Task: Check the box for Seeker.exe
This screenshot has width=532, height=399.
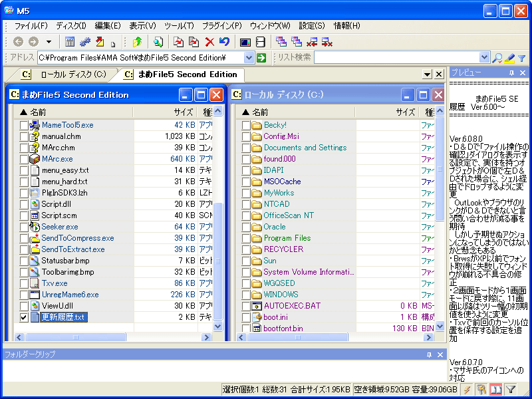Action: coord(23,227)
